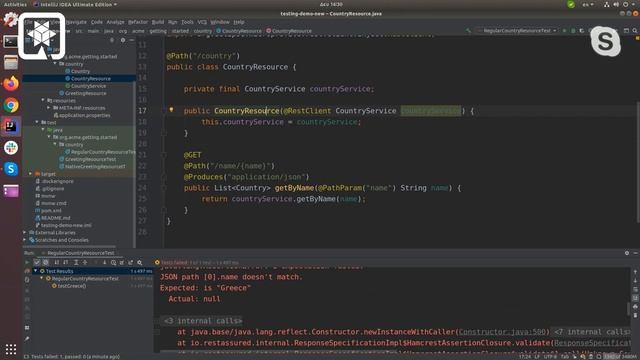Open Google Chrome from the dock
Image resolution: width=640 pixels, height=360 pixels.
click(x=11, y=105)
